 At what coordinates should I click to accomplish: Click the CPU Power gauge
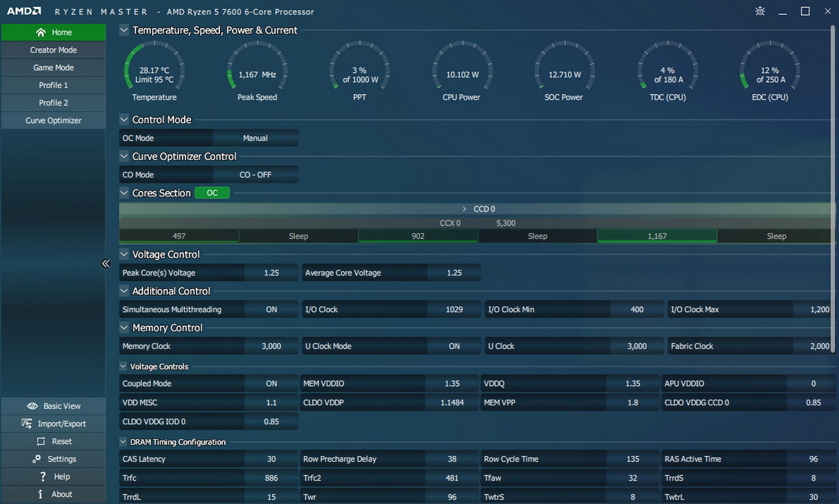(x=462, y=71)
